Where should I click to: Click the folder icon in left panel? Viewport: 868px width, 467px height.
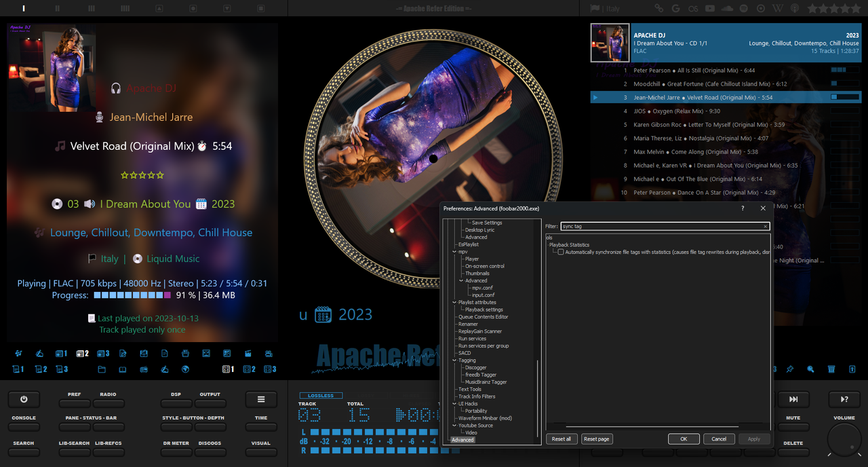[x=102, y=369]
